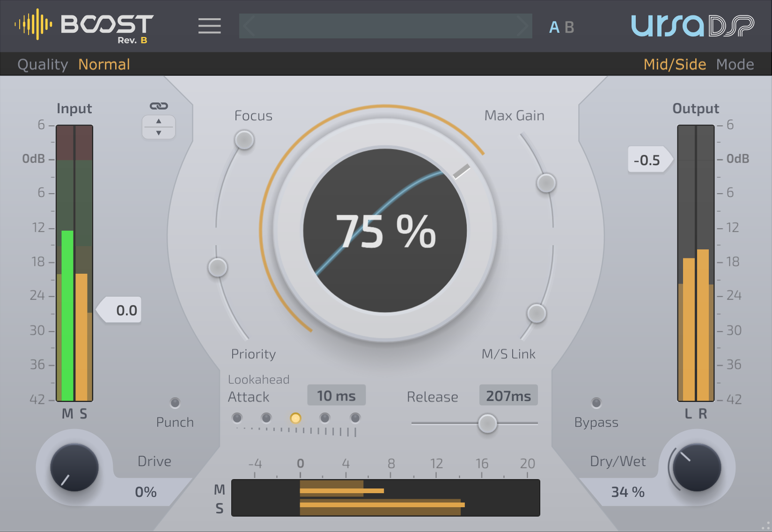Click the Attack 10 ms value field

tap(336, 396)
